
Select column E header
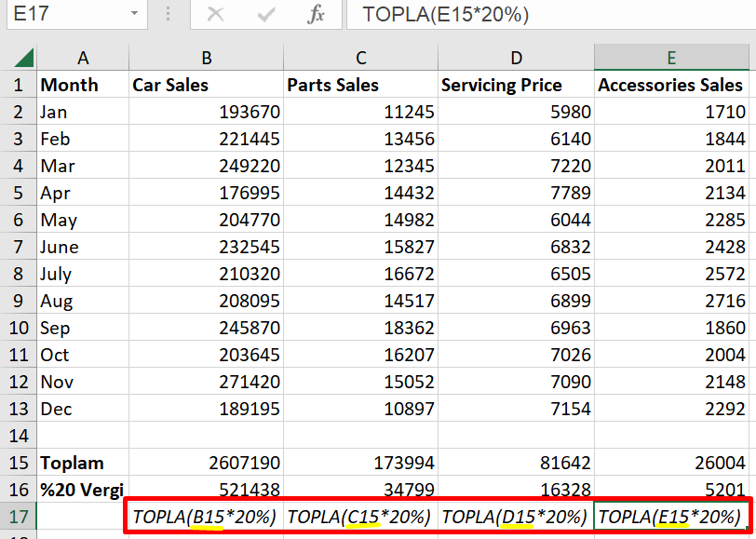tap(670, 58)
